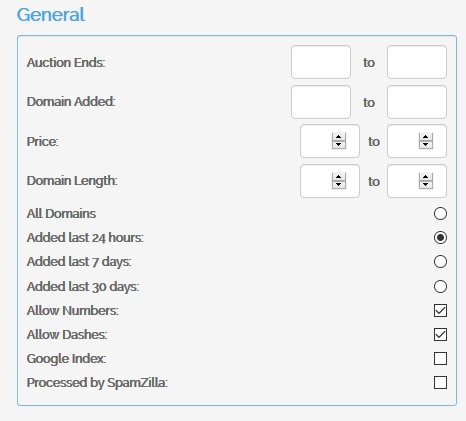Screen dimensions: 466x421
Task: Uncheck the Allow Numbers checkbox
Action: click(x=440, y=310)
